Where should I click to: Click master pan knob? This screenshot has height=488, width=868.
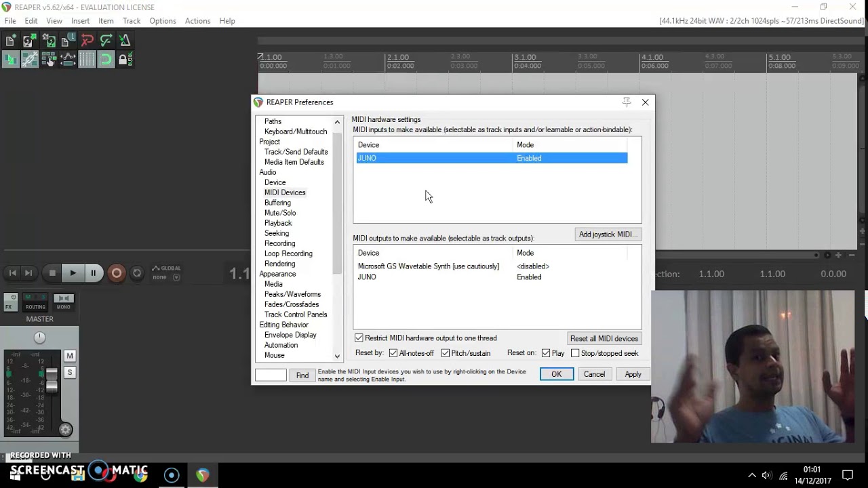[x=39, y=338]
